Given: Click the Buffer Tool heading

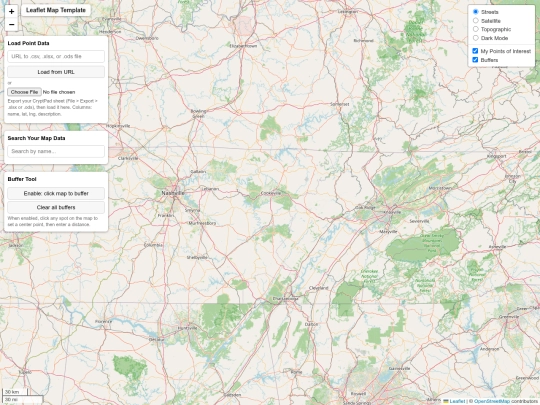Looking at the screenshot, I should coord(22,179).
